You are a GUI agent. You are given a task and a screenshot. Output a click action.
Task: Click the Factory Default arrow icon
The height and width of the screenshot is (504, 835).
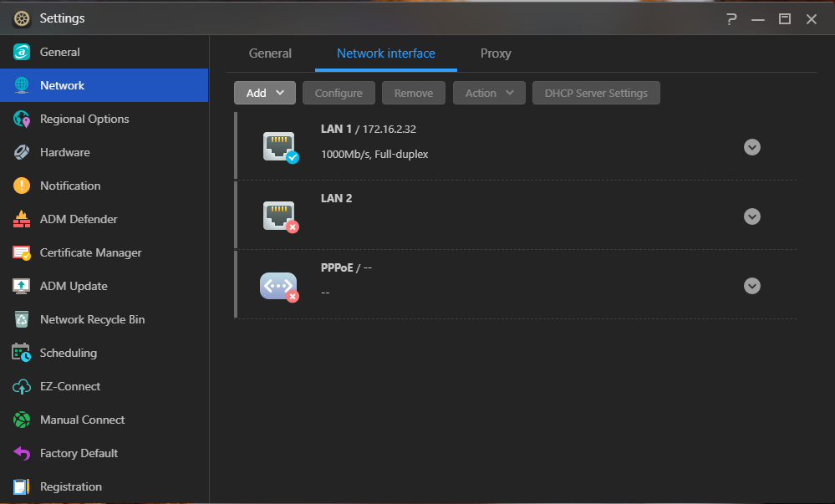[22, 454]
